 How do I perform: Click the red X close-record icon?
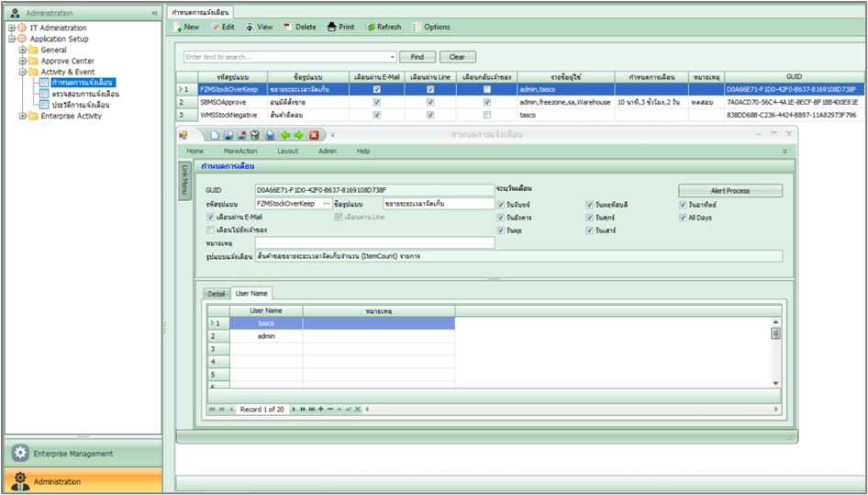[x=314, y=135]
